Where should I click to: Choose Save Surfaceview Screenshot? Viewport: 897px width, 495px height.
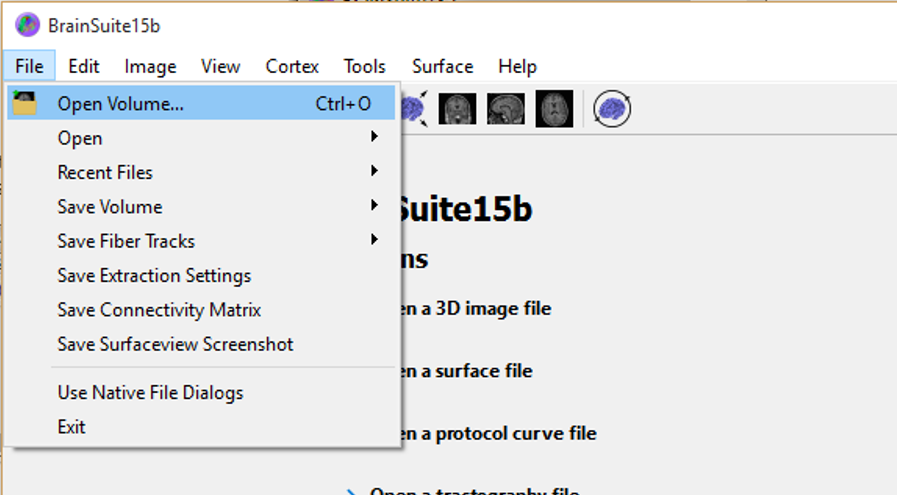point(175,344)
